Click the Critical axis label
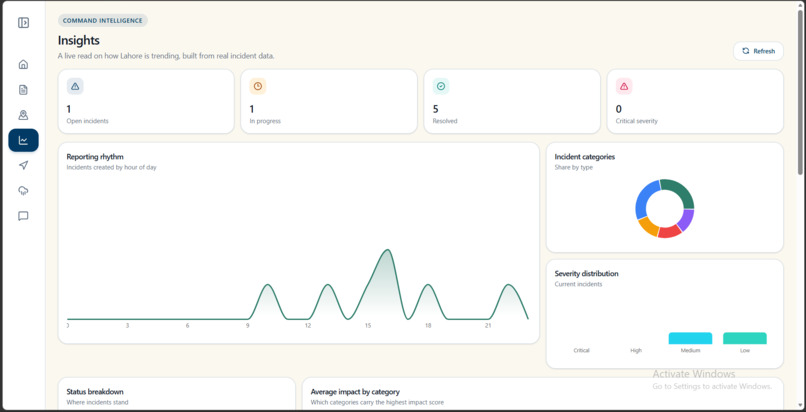Viewport: 806px width, 412px height. tap(581, 350)
